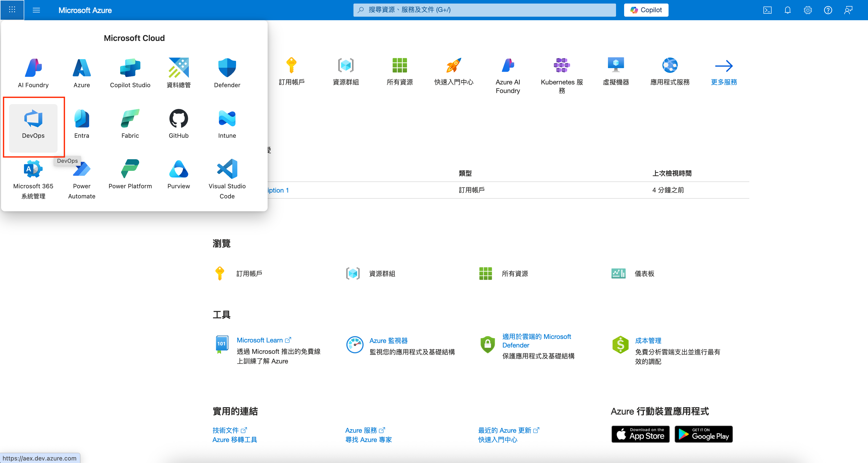Open the Microsoft Learn link

click(260, 340)
